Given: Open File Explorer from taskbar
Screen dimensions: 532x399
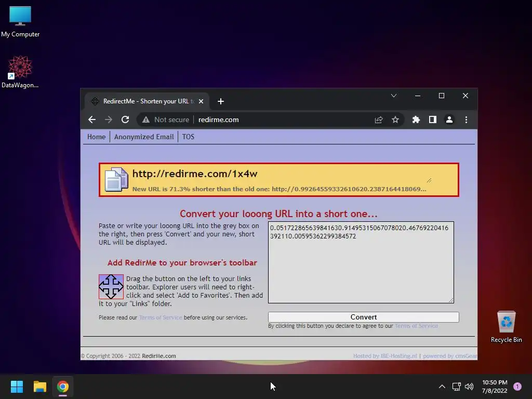Looking at the screenshot, I should pyautogui.click(x=39, y=387).
